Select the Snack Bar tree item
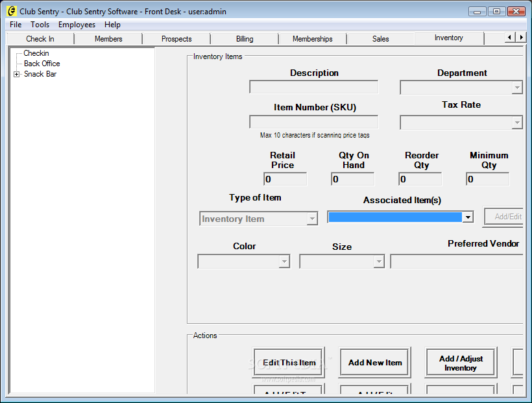The image size is (532, 403). tap(40, 74)
